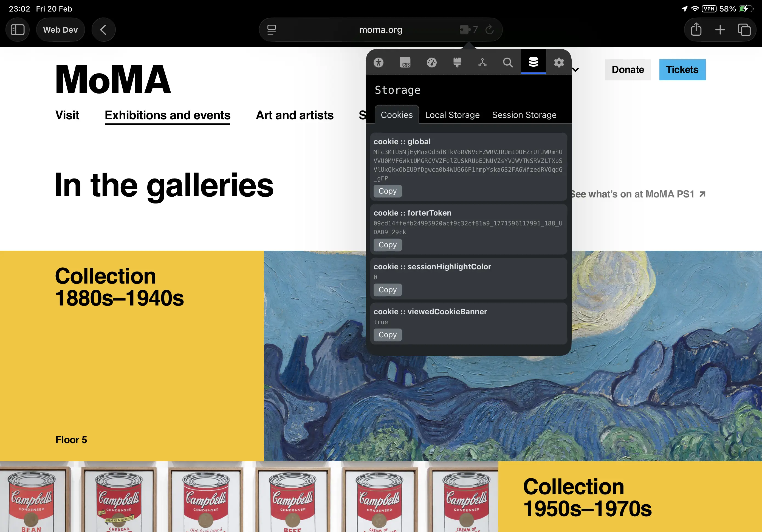Open a new browser tab

pos(720,30)
